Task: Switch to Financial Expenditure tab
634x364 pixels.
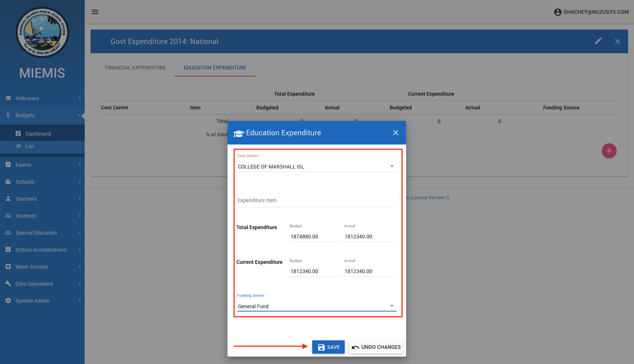Action: 135,68
